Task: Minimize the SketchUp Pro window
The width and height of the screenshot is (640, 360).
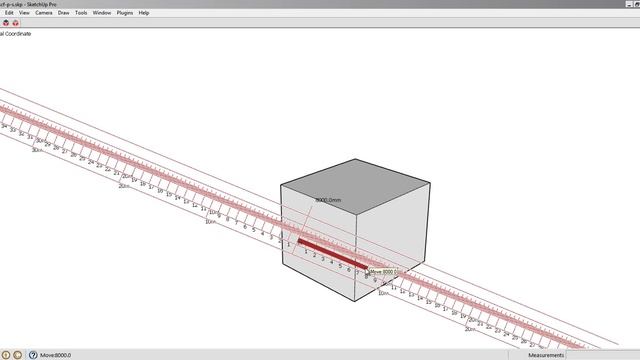Action: pyautogui.click(x=629, y=4)
